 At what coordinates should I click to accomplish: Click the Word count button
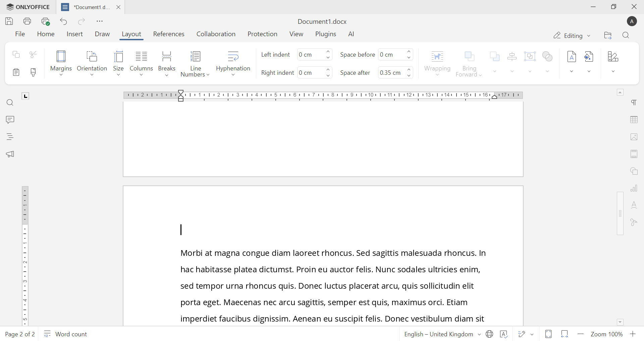(x=65, y=334)
